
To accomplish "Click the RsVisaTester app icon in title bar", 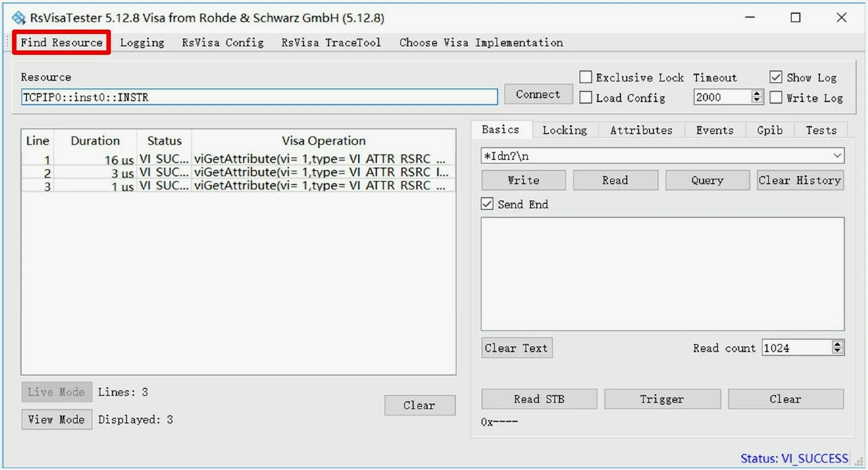I will click(x=19, y=18).
